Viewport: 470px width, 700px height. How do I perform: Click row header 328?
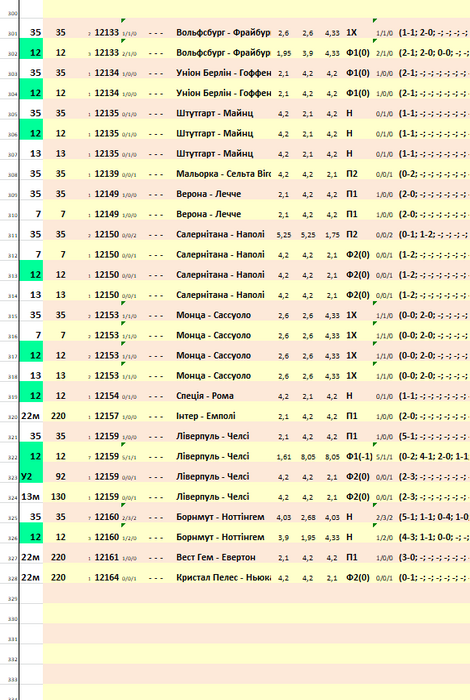pyautogui.click(x=12, y=579)
